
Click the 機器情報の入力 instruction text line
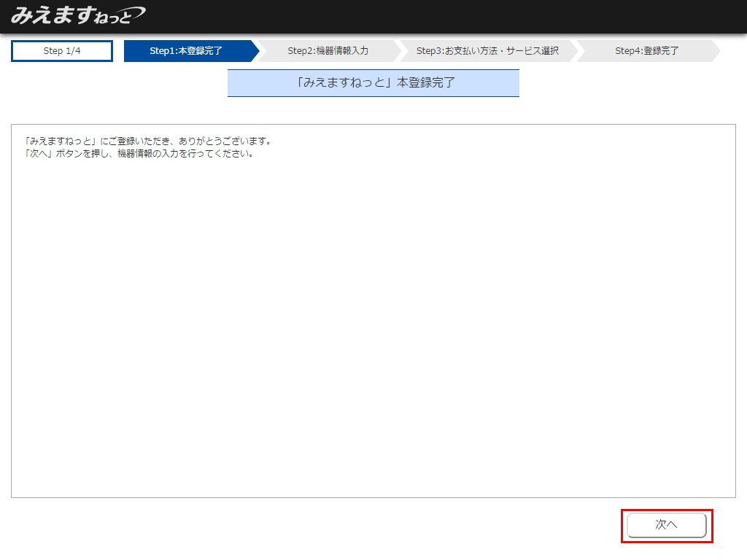tap(139, 154)
